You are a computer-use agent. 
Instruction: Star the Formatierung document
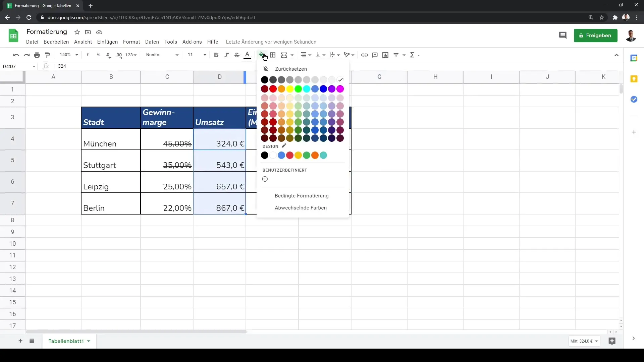coord(77,32)
